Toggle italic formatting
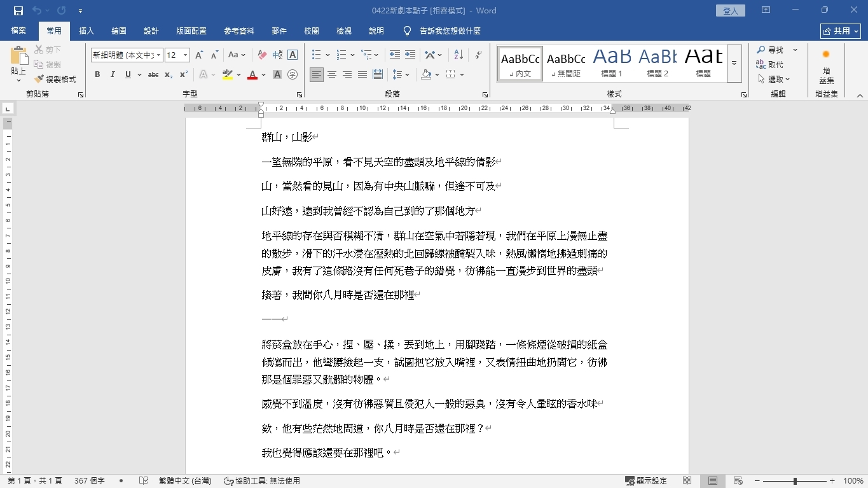The image size is (868, 488). [113, 74]
